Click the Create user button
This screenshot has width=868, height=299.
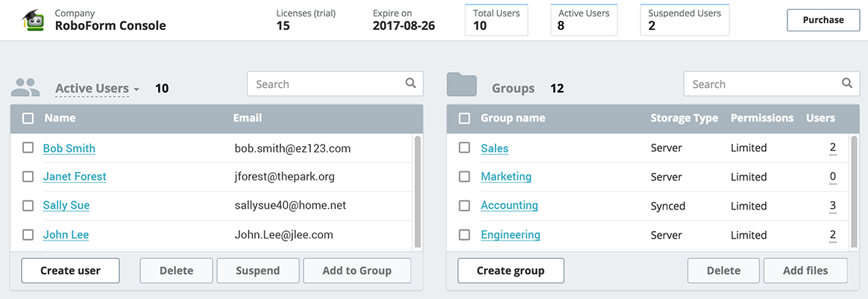pos(70,271)
